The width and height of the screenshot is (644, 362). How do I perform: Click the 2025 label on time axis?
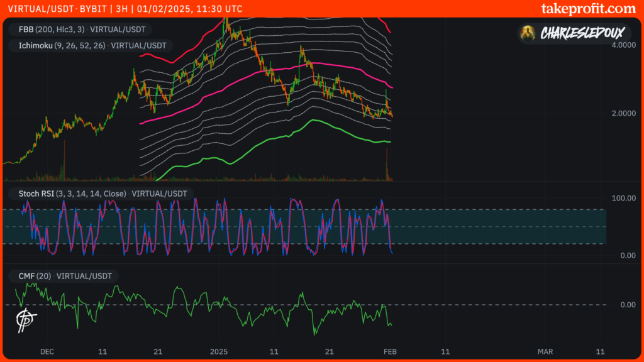point(218,351)
